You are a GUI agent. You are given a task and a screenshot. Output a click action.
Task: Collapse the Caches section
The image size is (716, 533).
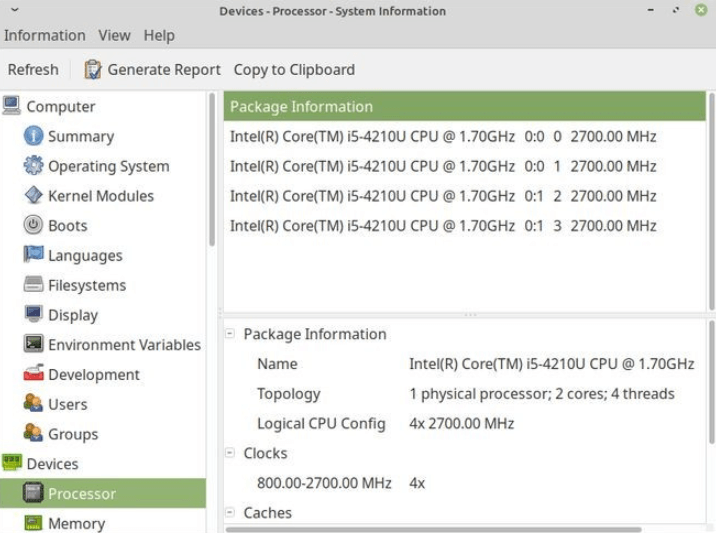coord(230,513)
